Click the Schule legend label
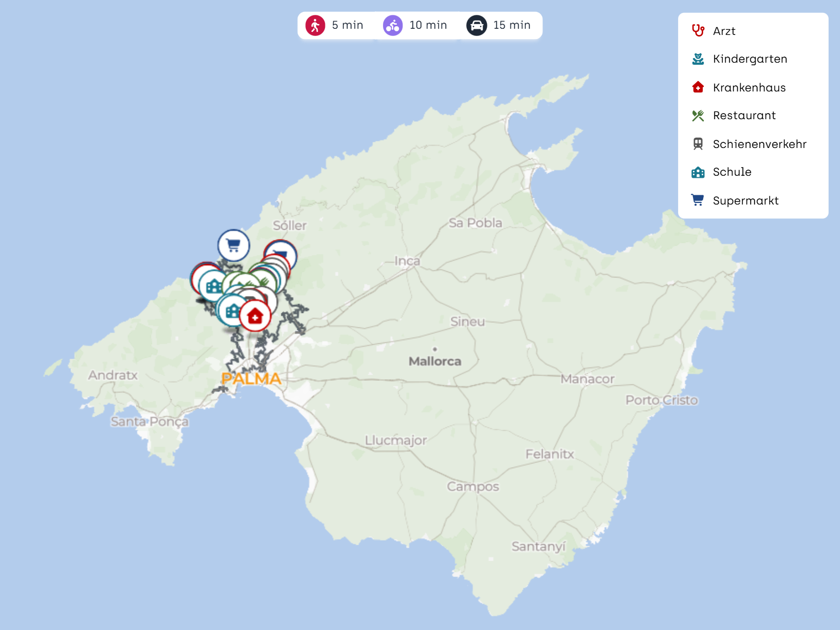 (x=732, y=172)
